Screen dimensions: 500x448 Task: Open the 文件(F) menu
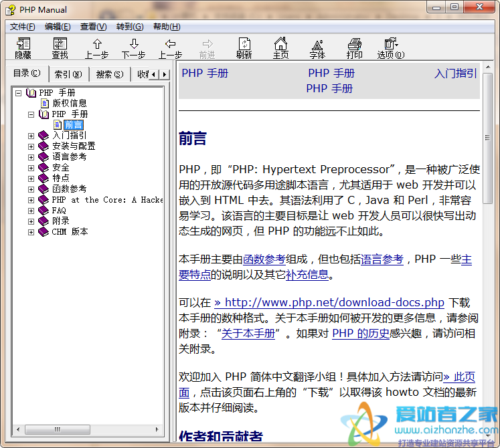click(x=22, y=27)
